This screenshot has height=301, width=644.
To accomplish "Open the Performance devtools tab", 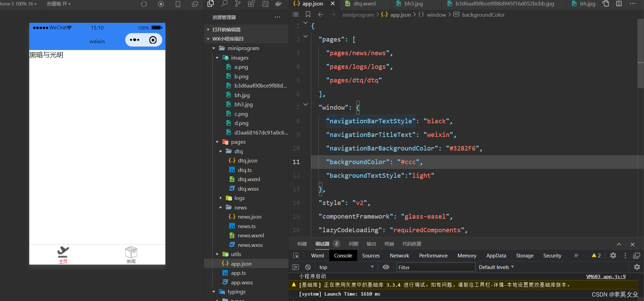I will coord(433,256).
